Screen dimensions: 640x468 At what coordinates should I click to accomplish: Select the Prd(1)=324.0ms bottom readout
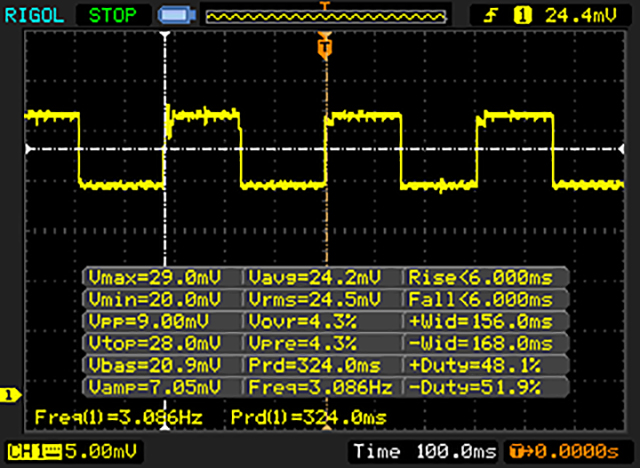308,415
